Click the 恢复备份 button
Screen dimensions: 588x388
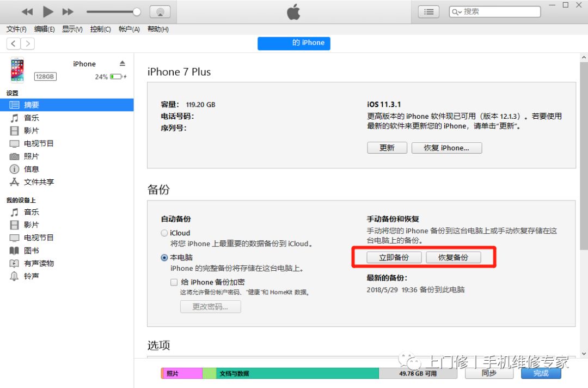click(454, 257)
